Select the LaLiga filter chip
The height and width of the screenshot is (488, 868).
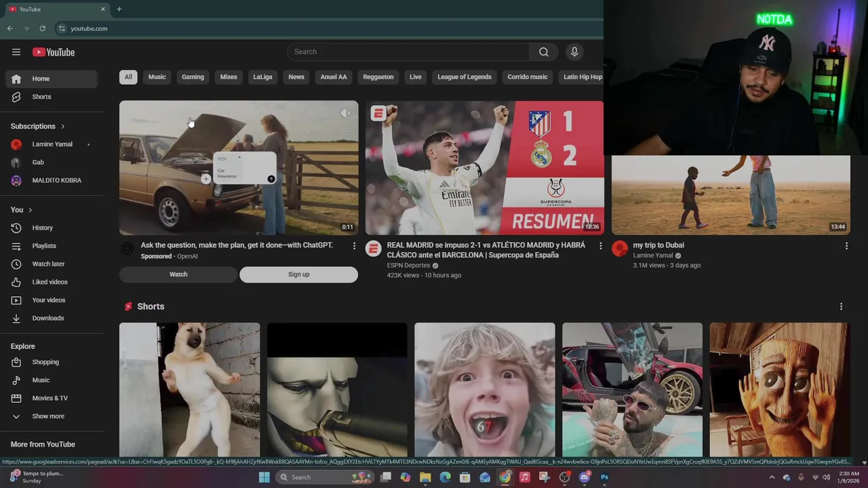[x=262, y=77]
